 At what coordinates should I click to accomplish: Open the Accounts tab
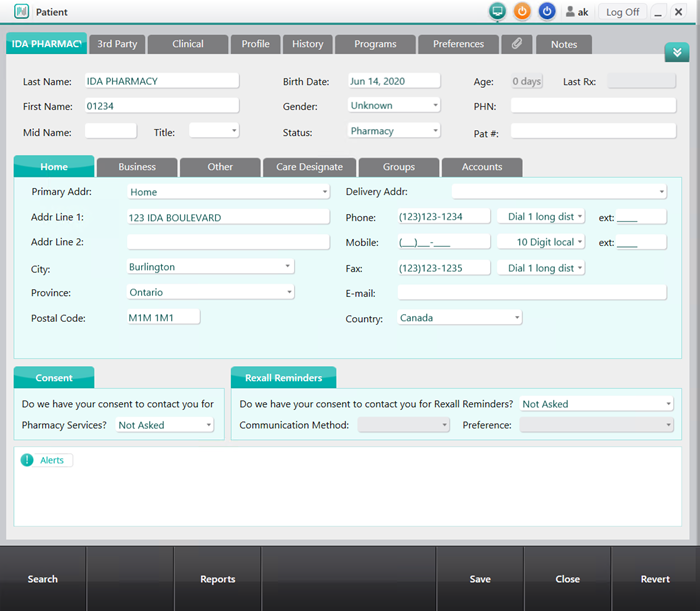pos(482,167)
